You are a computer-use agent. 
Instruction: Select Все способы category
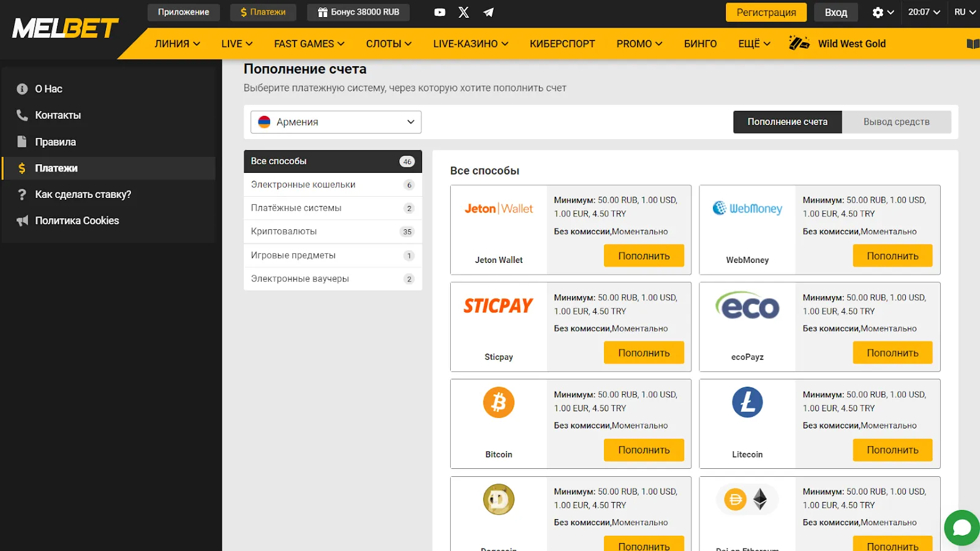click(x=333, y=161)
